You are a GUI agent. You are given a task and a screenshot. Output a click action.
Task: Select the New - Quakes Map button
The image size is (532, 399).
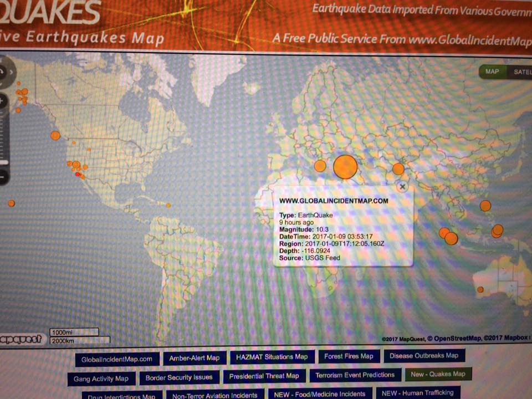tap(438, 374)
